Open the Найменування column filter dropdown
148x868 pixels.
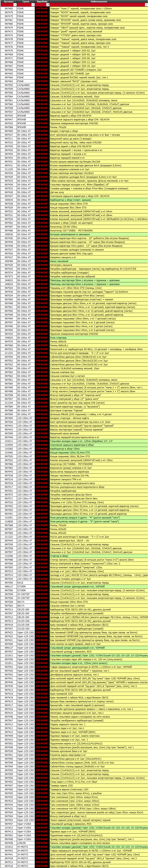pyautogui.click(x=146, y=5)
